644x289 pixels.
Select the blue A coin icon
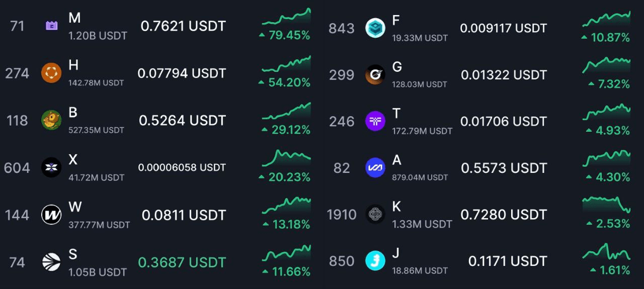click(x=375, y=168)
